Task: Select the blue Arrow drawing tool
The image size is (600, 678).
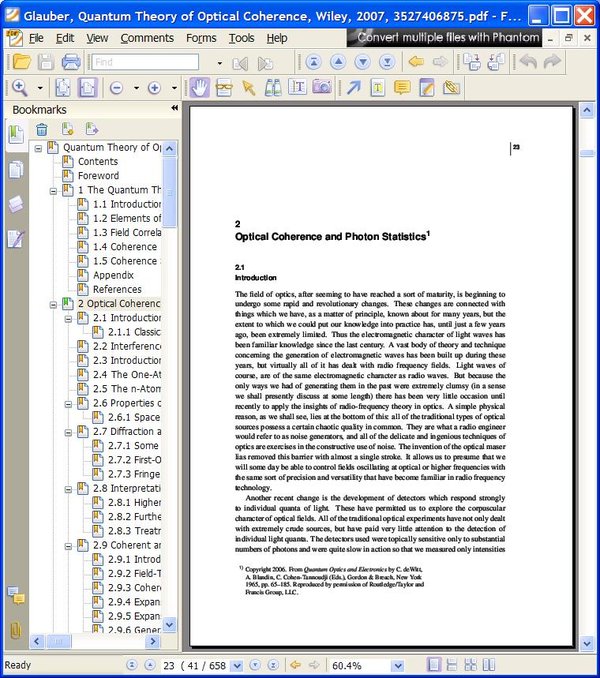Action: tap(354, 88)
